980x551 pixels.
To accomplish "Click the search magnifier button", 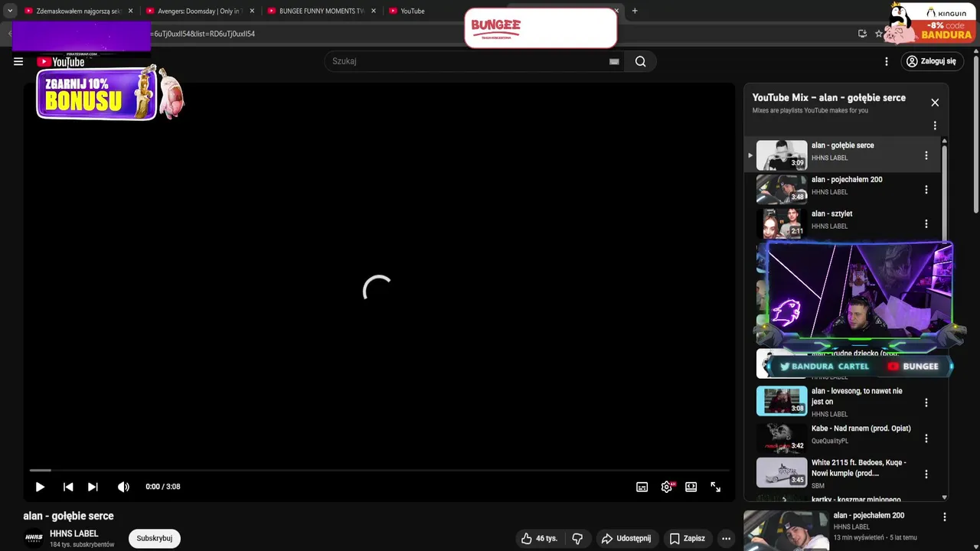I will (x=641, y=61).
